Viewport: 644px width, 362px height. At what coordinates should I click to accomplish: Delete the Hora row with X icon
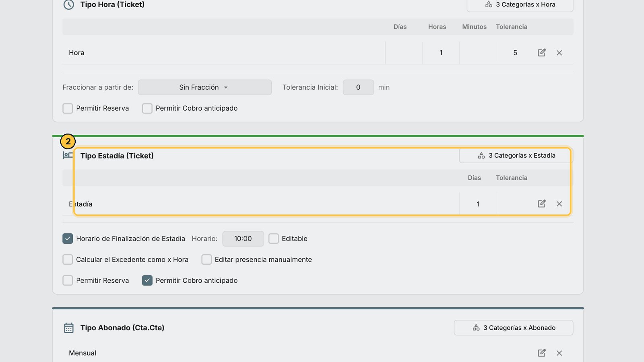click(x=559, y=53)
